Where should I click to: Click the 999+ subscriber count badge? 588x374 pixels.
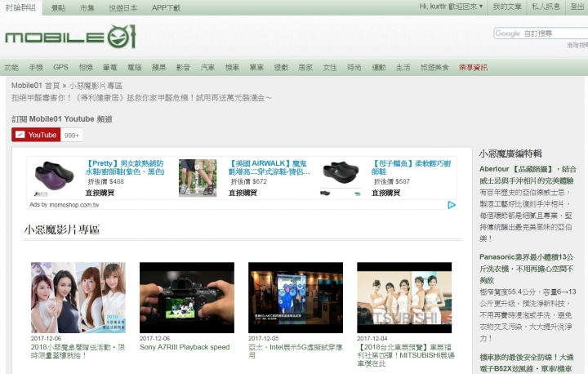pyautogui.click(x=72, y=135)
